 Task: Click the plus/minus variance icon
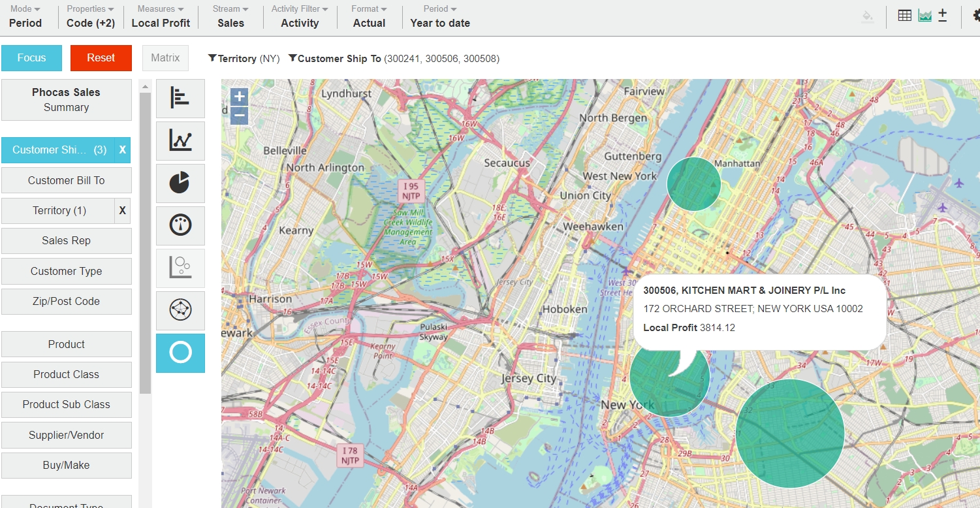coord(942,16)
